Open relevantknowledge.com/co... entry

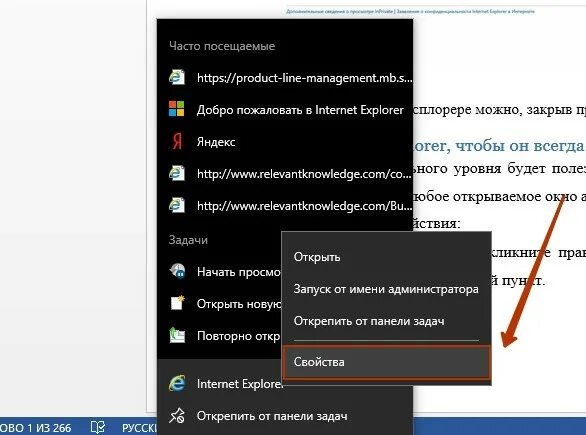point(285,174)
